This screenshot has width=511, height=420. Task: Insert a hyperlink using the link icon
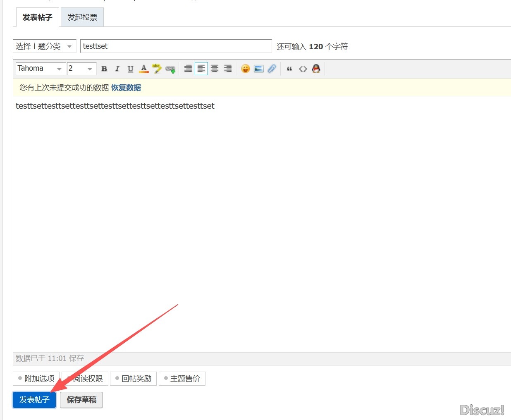point(170,69)
